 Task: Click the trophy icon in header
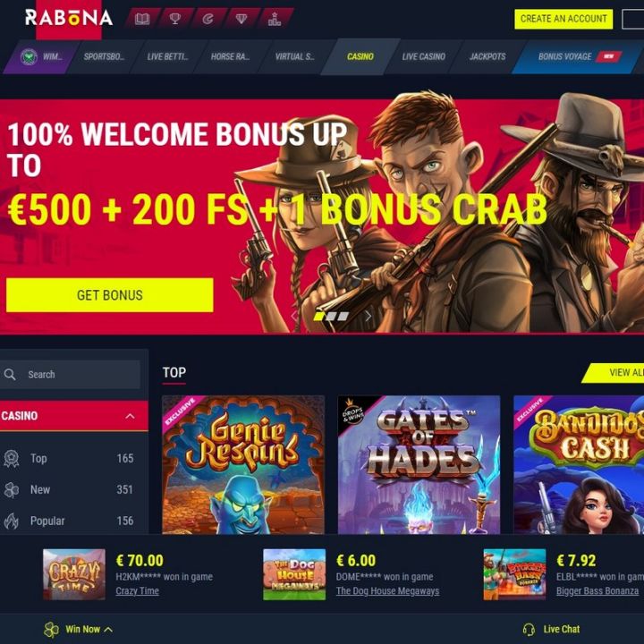pyautogui.click(x=175, y=19)
